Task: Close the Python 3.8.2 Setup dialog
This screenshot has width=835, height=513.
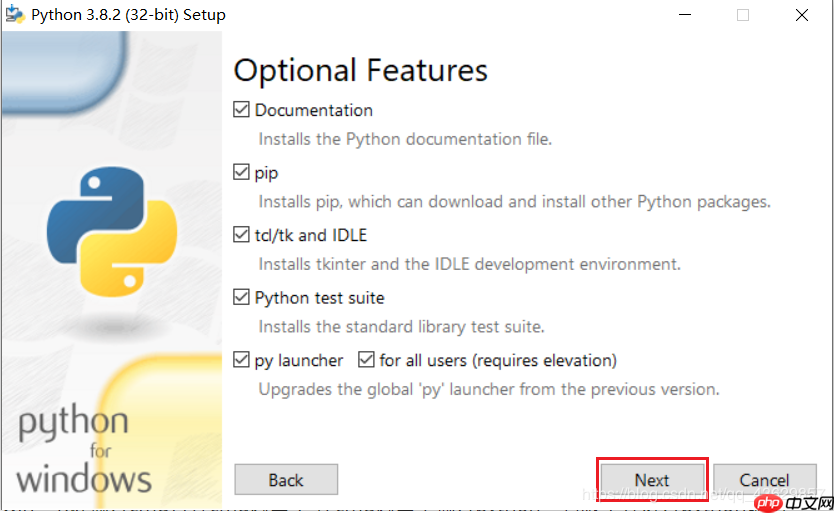Action: pos(802,15)
